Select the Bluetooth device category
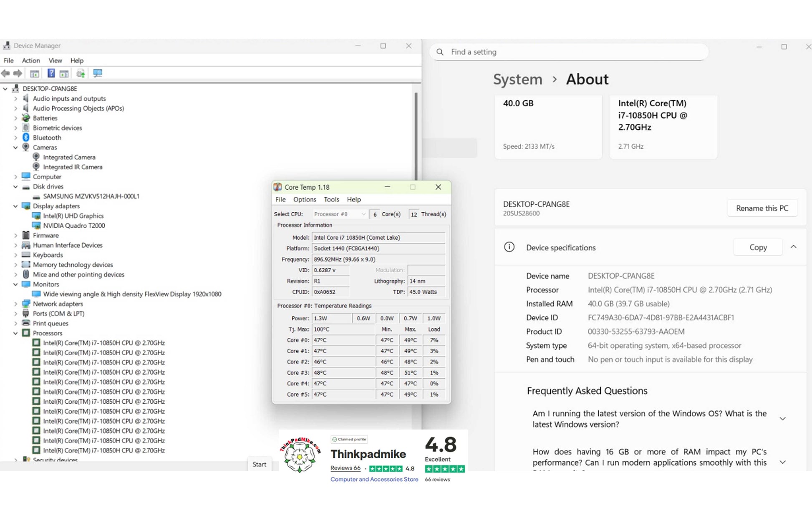The height and width of the screenshot is (510, 812). [x=47, y=138]
